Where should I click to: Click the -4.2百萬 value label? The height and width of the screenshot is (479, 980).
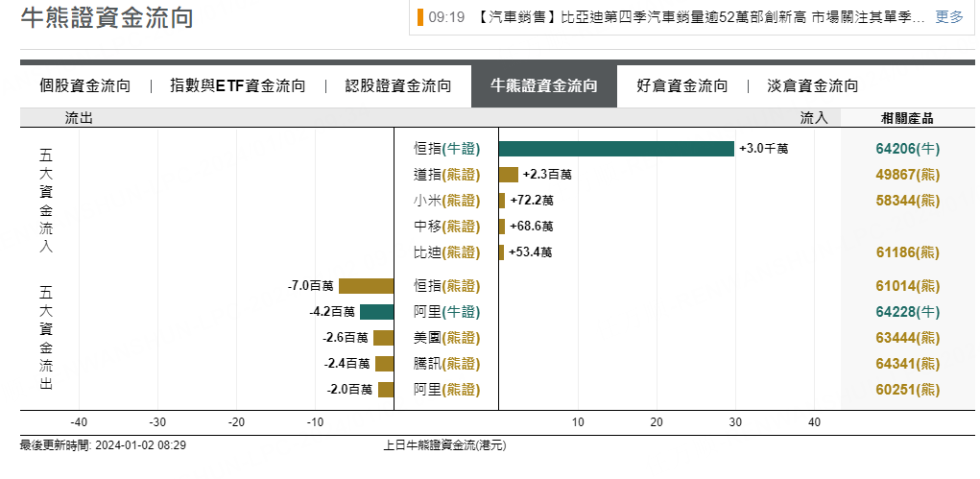point(332,312)
